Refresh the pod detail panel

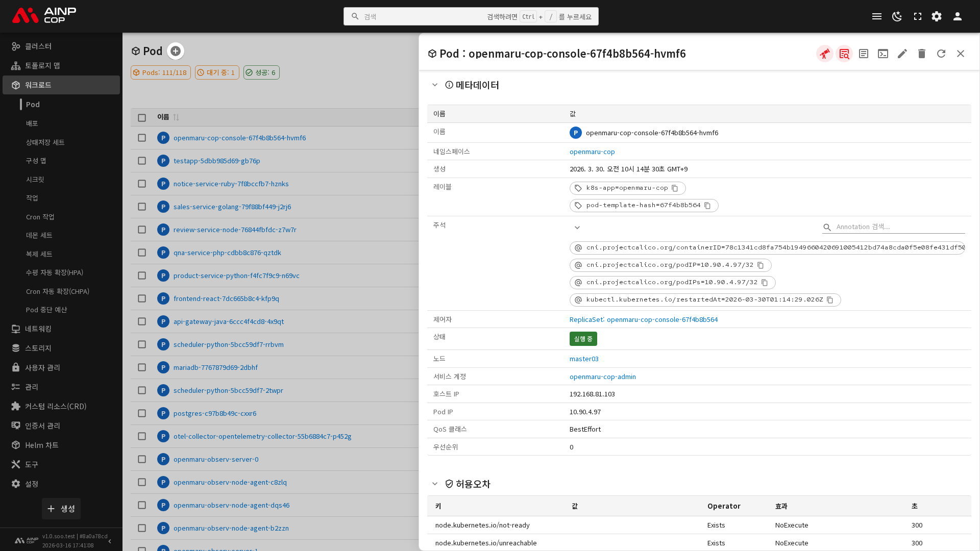[x=941, y=54]
